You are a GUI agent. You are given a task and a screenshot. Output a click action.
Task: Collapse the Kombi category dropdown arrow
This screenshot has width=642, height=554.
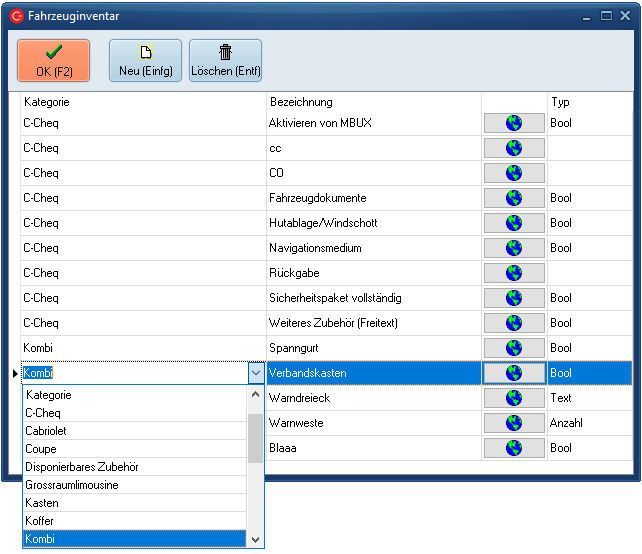255,373
